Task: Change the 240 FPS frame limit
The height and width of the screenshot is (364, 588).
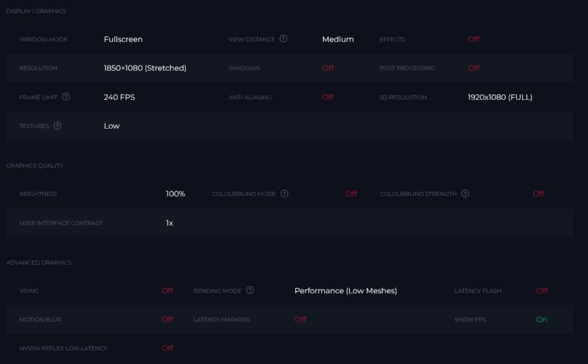Action: pos(119,97)
